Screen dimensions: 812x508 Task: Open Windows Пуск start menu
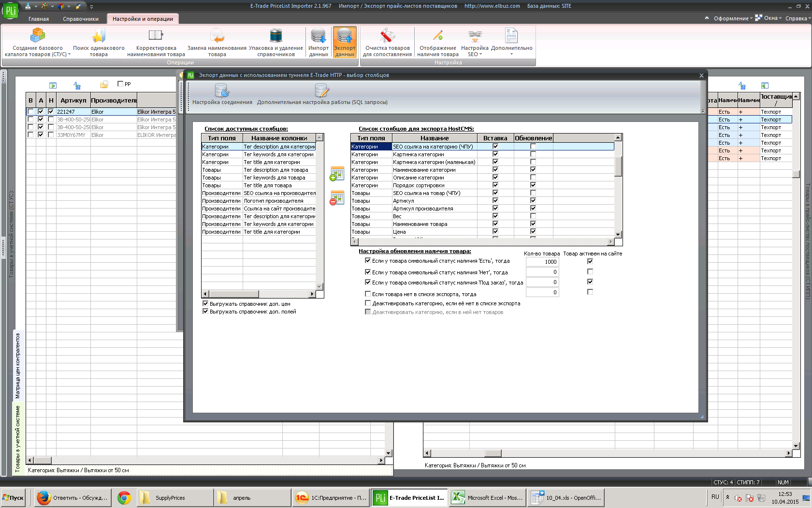14,497
